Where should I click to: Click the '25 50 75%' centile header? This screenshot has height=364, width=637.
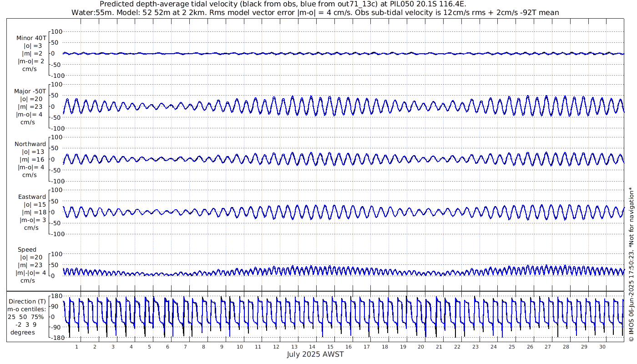point(26,317)
